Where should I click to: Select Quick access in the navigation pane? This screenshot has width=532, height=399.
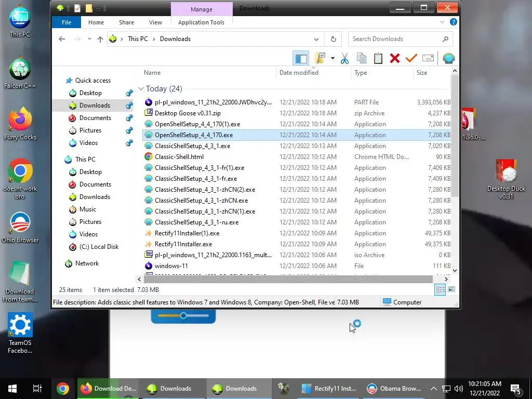pyautogui.click(x=92, y=81)
